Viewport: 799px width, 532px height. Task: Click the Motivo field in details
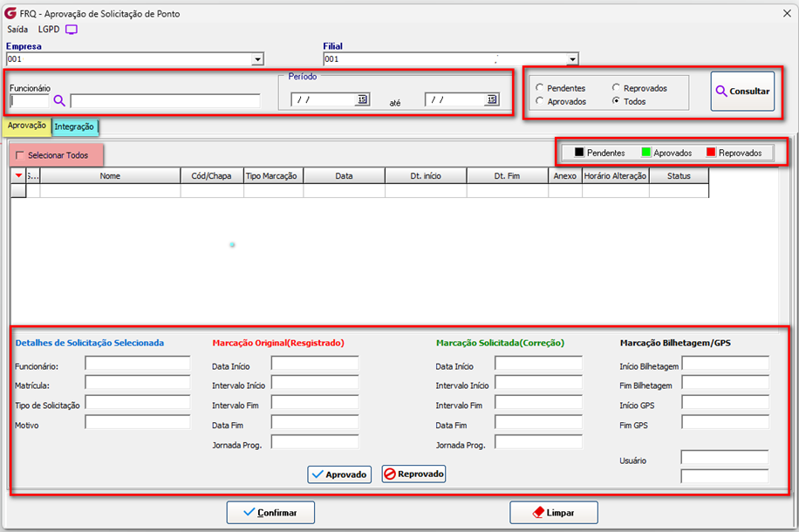pos(138,422)
